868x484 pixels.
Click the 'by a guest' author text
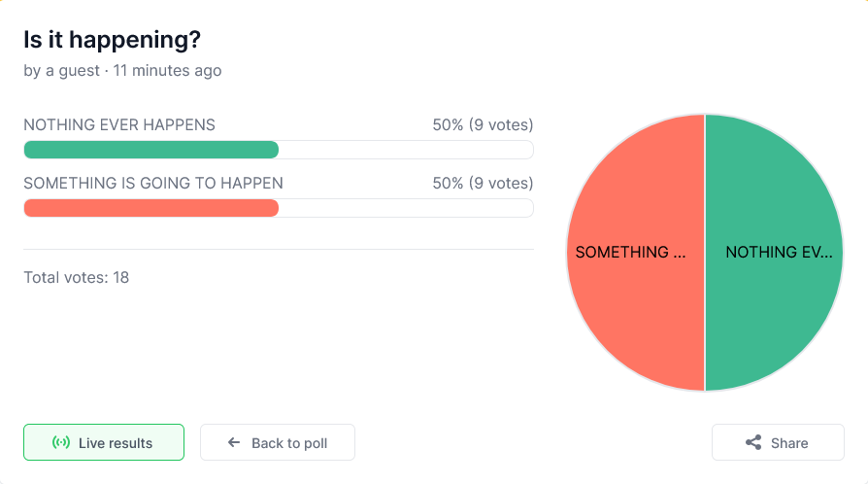tap(61, 71)
